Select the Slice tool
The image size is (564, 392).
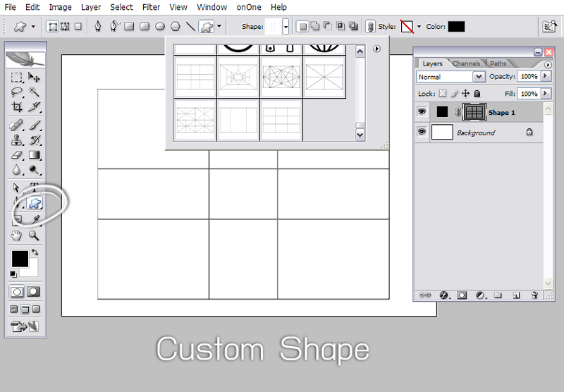(x=34, y=106)
